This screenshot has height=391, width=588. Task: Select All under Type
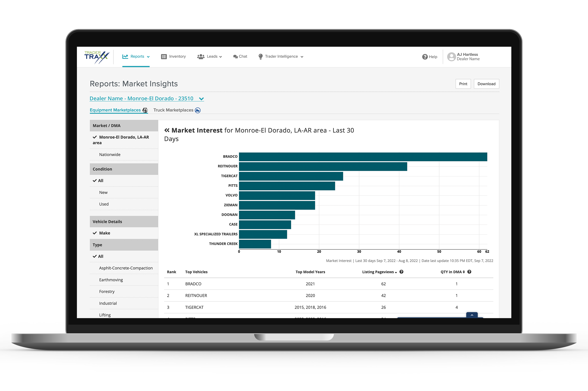point(124,256)
